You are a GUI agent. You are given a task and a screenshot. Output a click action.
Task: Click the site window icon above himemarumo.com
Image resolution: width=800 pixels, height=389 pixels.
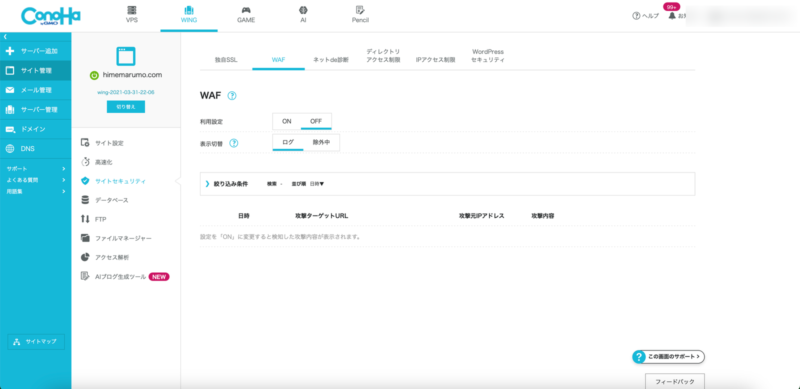tap(126, 56)
